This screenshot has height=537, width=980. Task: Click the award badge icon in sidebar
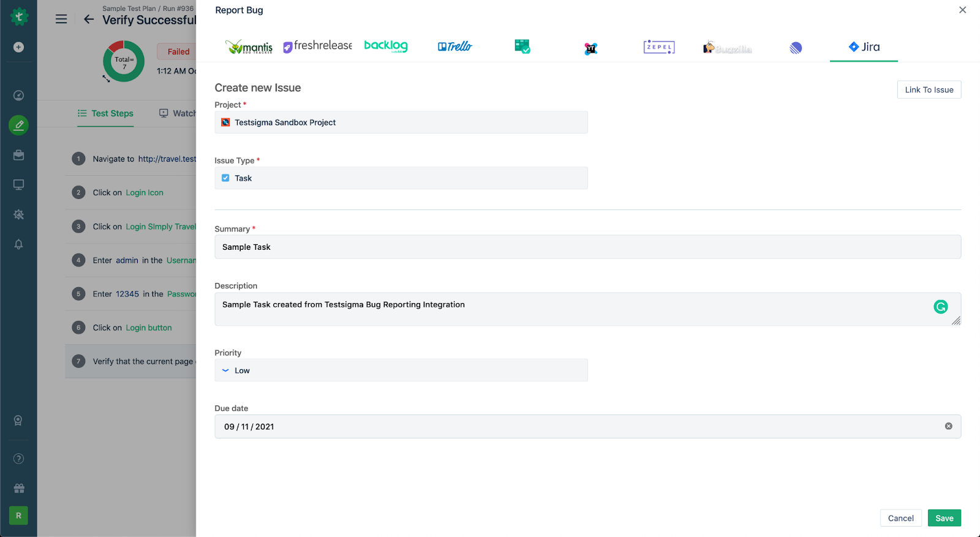click(18, 421)
